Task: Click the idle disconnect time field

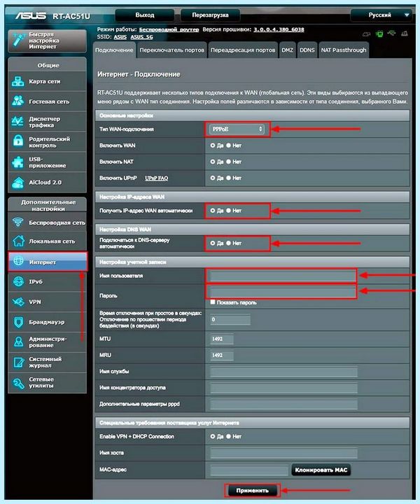Action: click(230, 319)
